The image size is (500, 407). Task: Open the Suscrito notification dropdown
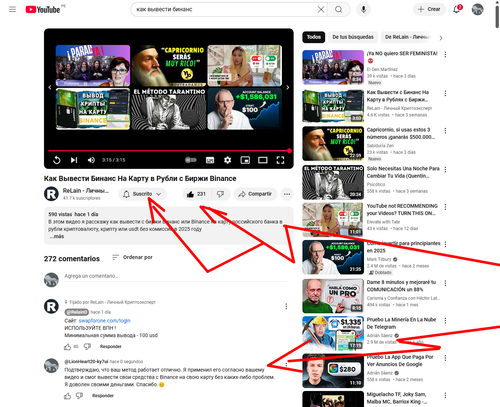click(x=142, y=194)
